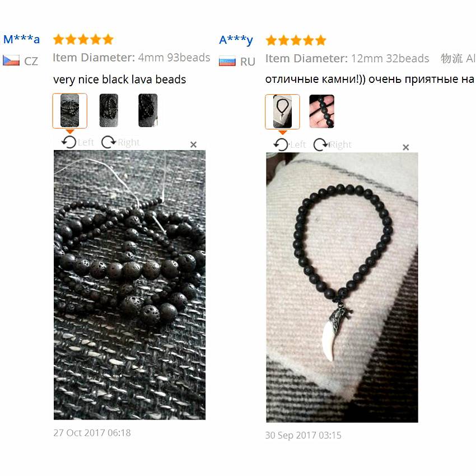
Task: Close the enlarged lava beads photo
Action: point(193,144)
